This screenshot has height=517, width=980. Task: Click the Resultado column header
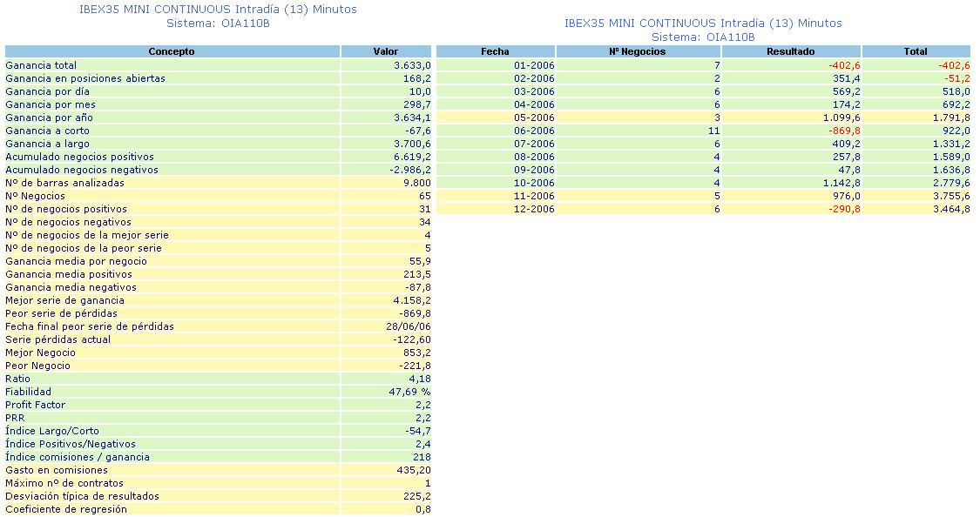click(790, 51)
